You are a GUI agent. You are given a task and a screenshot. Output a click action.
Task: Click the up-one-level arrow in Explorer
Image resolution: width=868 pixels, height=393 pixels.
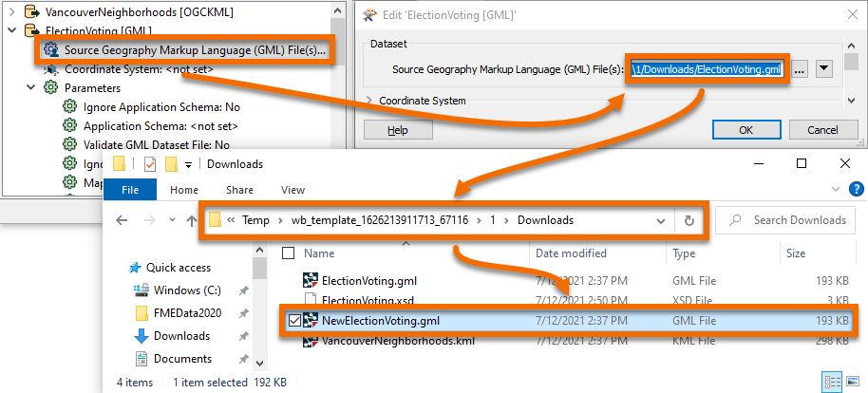[x=192, y=220]
